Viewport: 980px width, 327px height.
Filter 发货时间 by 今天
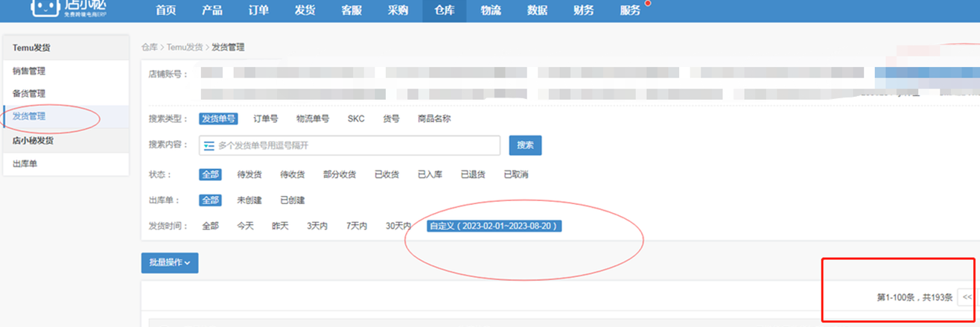pos(245,226)
